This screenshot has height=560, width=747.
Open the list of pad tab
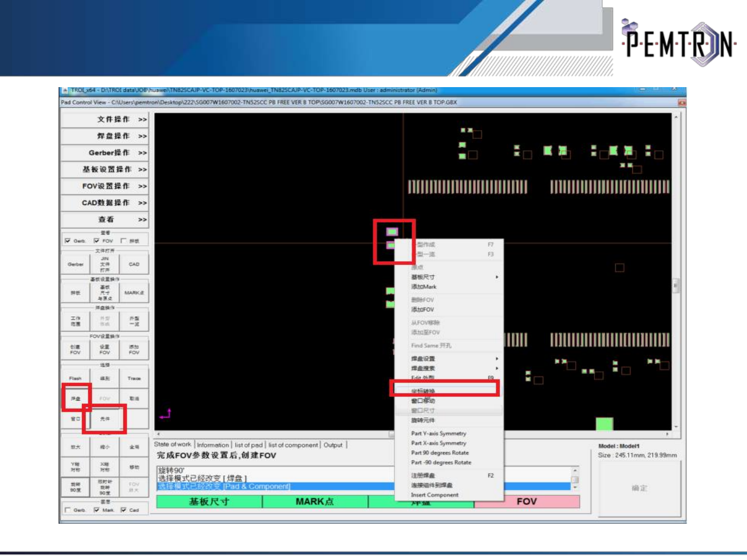248,445
